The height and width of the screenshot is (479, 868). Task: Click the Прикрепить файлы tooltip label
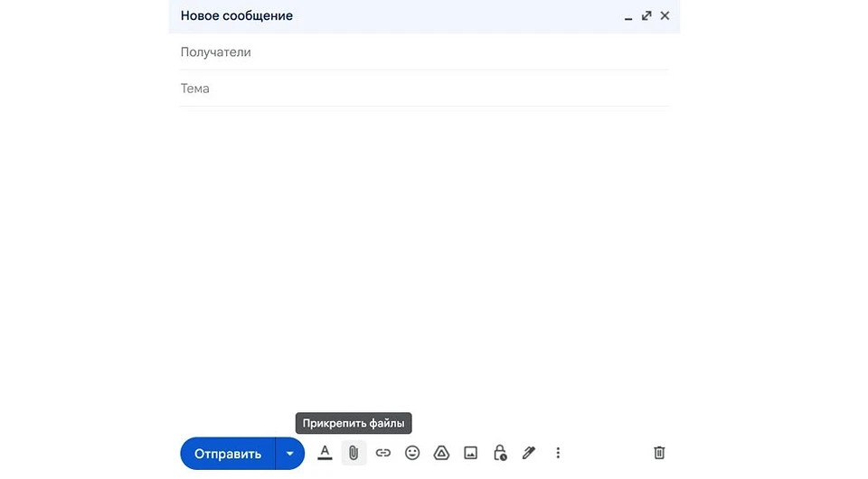click(354, 423)
